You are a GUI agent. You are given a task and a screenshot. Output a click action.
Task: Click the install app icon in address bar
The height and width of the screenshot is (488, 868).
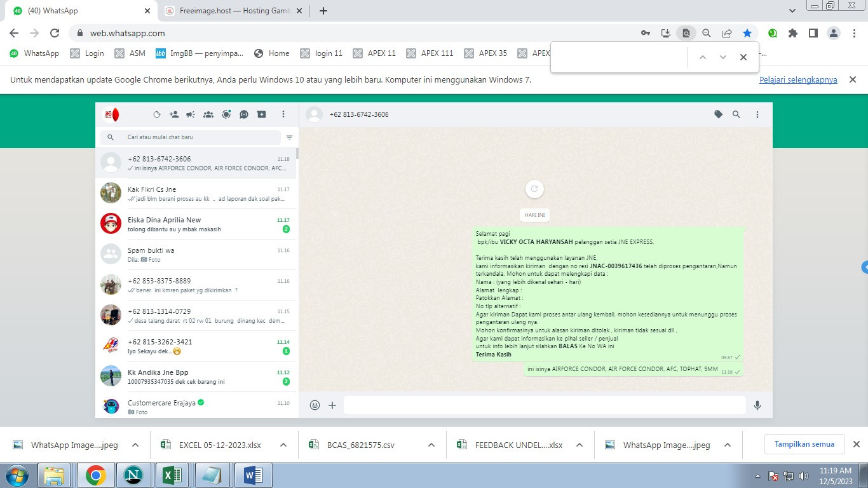[x=666, y=33]
